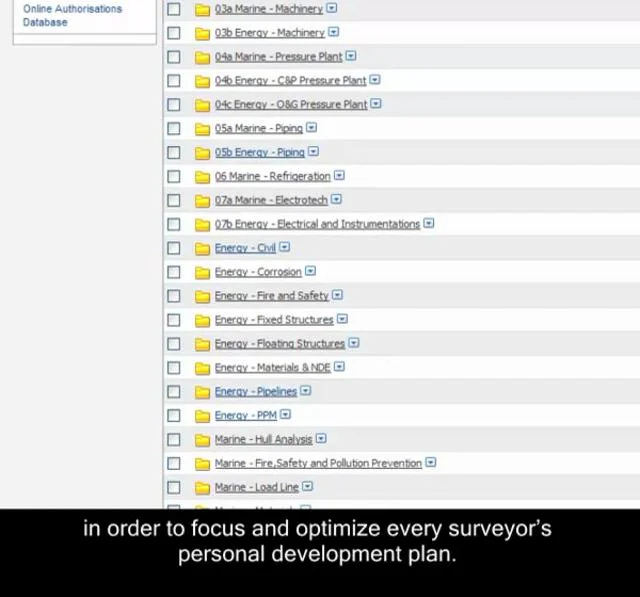Click the folder icon for Energy - Floating Structures
The width and height of the screenshot is (640, 597).
click(x=202, y=344)
